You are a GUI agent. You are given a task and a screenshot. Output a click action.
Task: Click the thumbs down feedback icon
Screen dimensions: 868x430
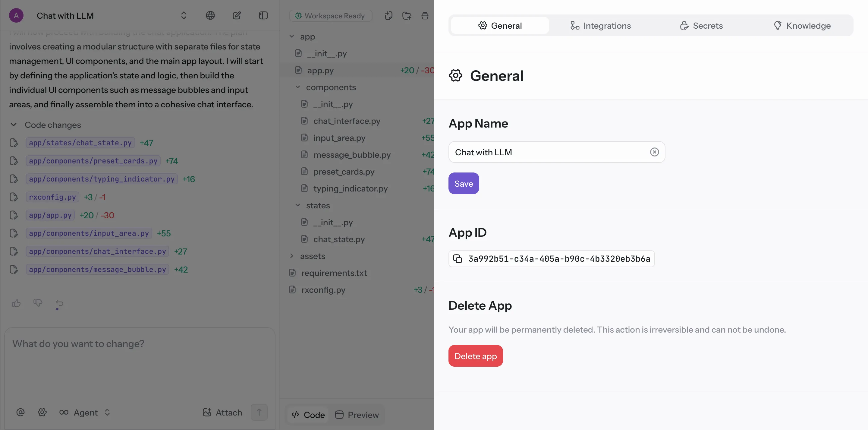pyautogui.click(x=38, y=303)
